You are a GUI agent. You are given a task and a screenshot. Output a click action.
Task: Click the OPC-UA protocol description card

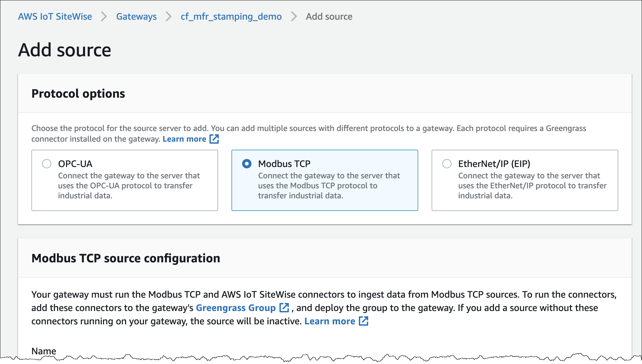click(129, 186)
